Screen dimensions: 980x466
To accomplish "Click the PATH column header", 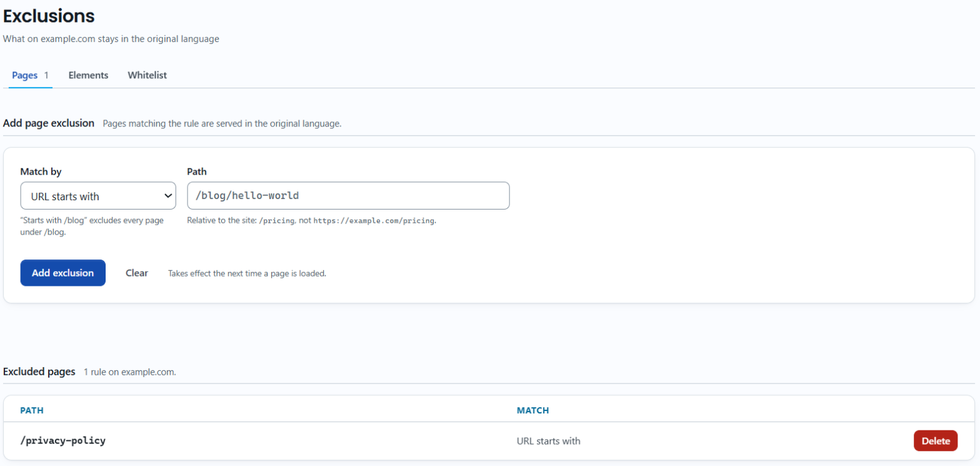I will pyautogui.click(x=32, y=410).
